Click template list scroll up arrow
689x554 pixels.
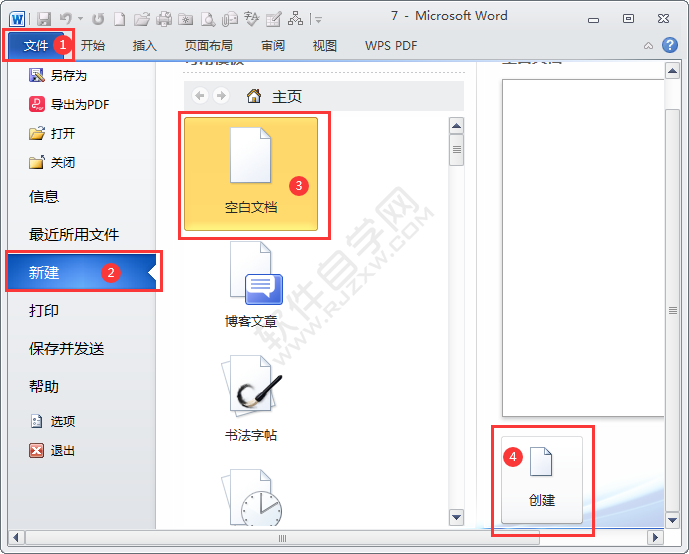point(457,126)
